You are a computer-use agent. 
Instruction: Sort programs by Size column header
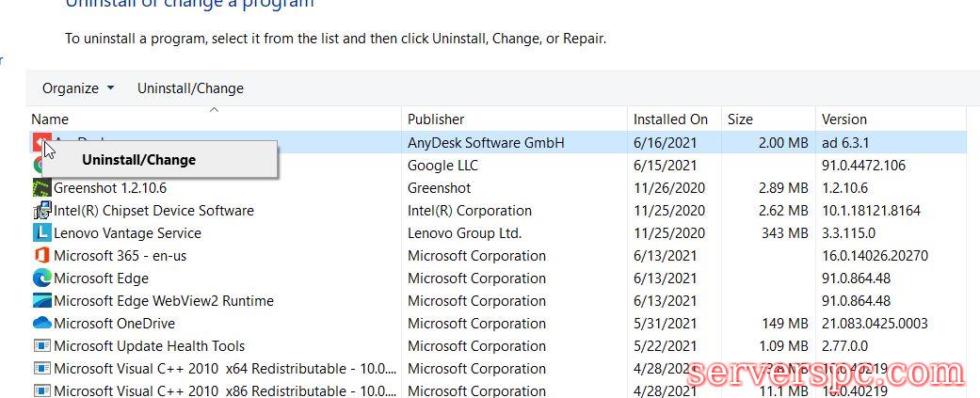[740, 119]
